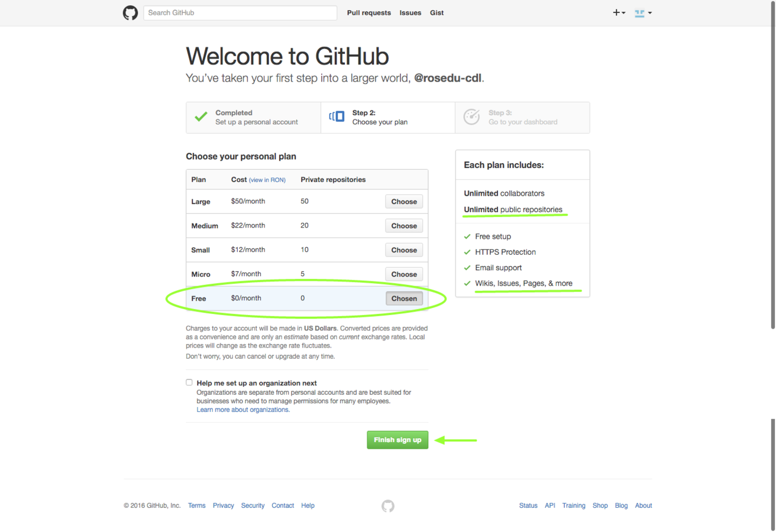Viewport: 776px width, 532px height.
Task: Open the plus create-new dropdown
Action: click(x=619, y=13)
